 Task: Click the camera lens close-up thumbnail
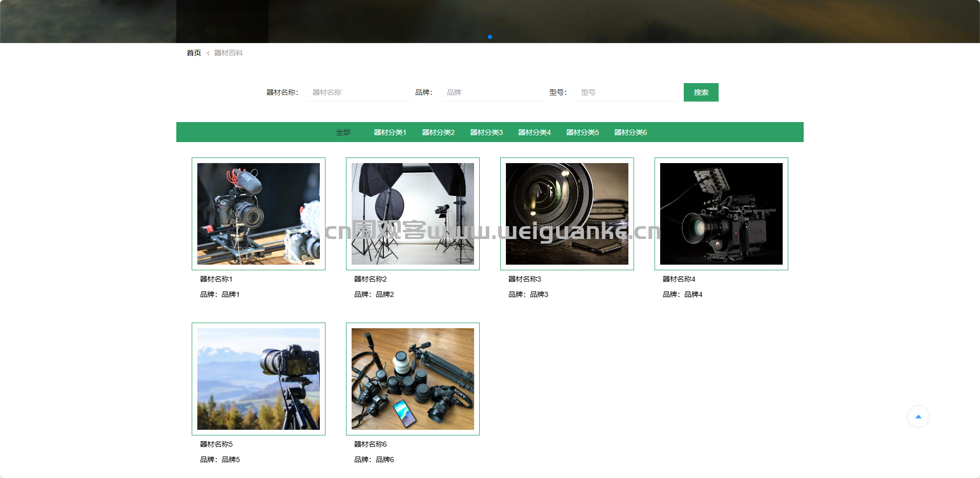tap(567, 214)
